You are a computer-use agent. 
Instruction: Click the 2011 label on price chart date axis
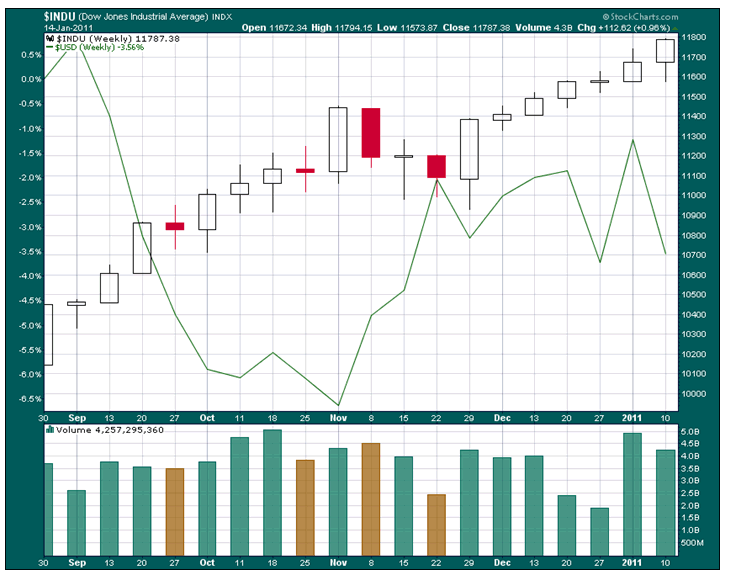[632, 418]
